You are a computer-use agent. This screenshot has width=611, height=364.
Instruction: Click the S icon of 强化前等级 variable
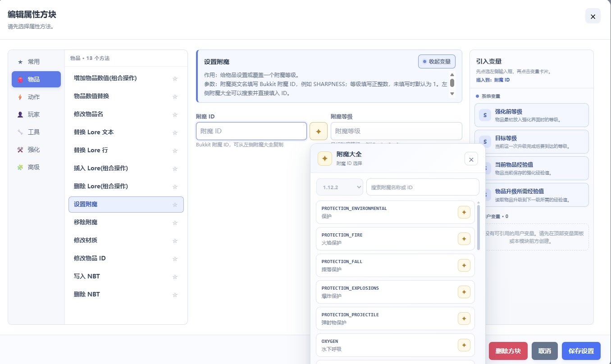coord(485,115)
